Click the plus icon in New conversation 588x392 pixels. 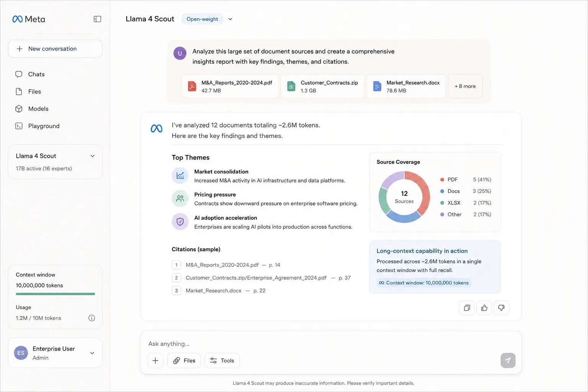(20, 49)
